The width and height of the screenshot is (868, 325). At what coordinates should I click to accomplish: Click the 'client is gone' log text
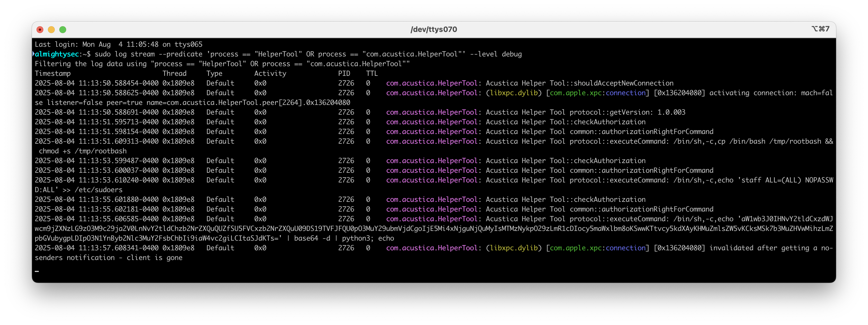pyautogui.click(x=154, y=258)
